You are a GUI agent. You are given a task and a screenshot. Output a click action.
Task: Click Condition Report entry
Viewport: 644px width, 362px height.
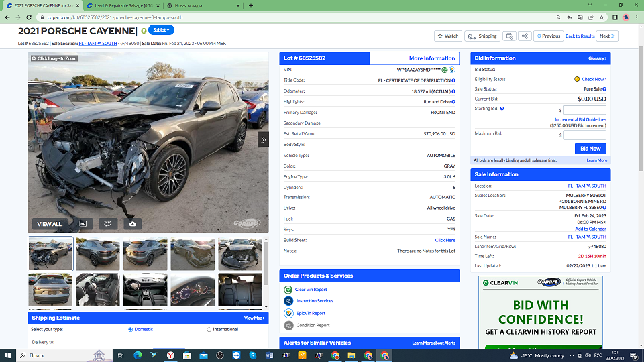pos(313,326)
